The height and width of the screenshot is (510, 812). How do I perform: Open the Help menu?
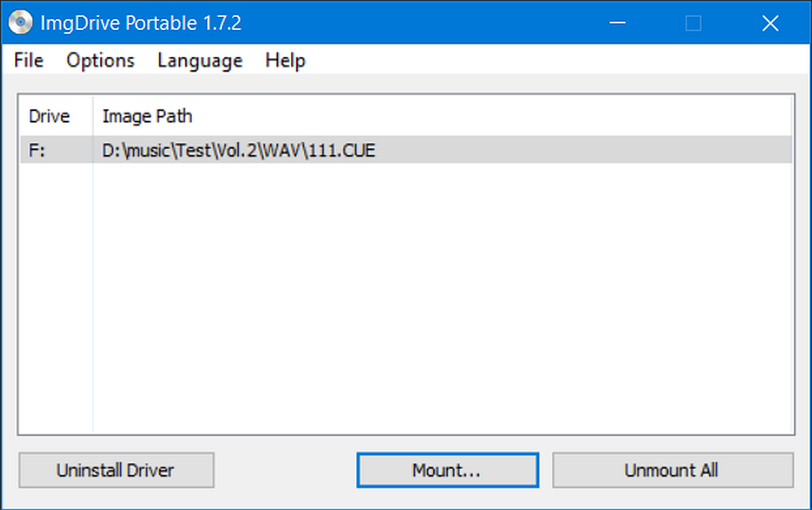(285, 60)
